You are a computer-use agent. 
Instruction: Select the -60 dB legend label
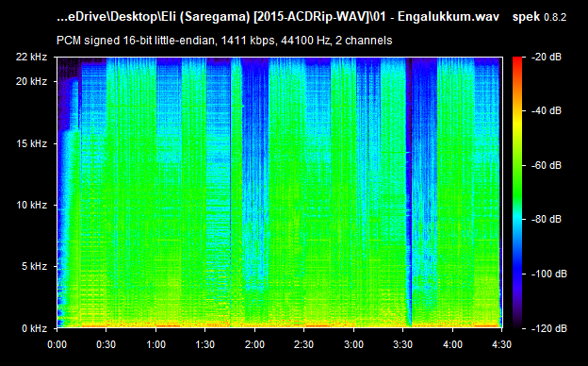[547, 165]
